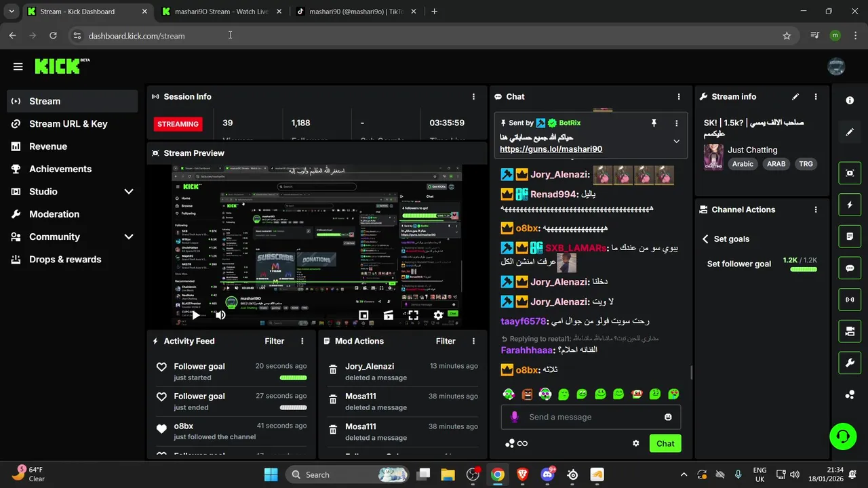Toggle the Mod Actions panel in the right sidebar
Viewport: 868px width, 488px height.
(850, 237)
